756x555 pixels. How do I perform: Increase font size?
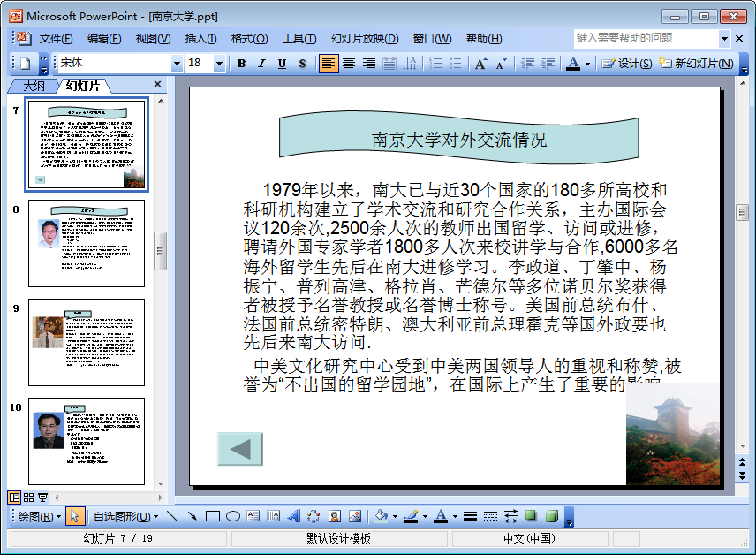[x=480, y=64]
